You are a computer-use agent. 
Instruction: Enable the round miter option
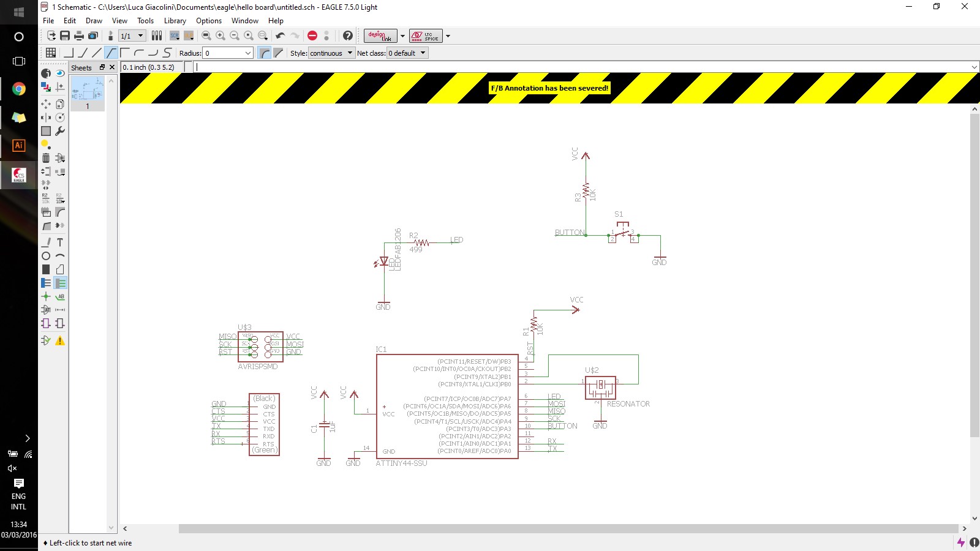(265, 53)
